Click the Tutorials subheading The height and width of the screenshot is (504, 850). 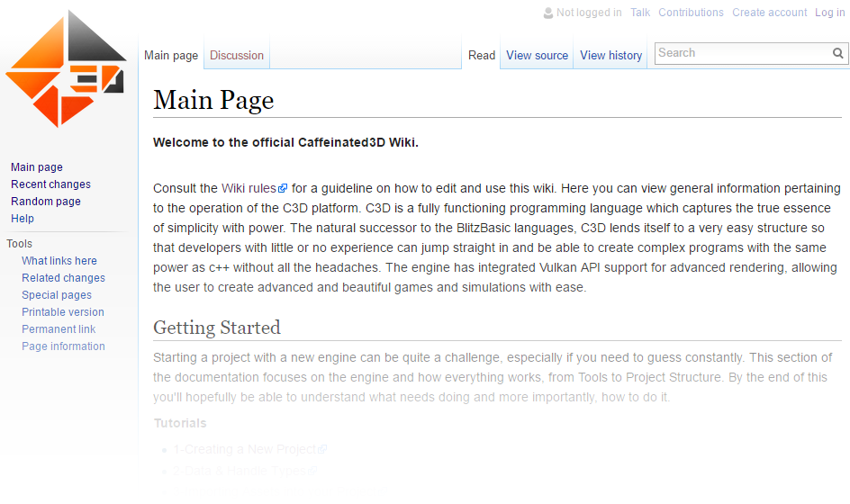(x=180, y=423)
